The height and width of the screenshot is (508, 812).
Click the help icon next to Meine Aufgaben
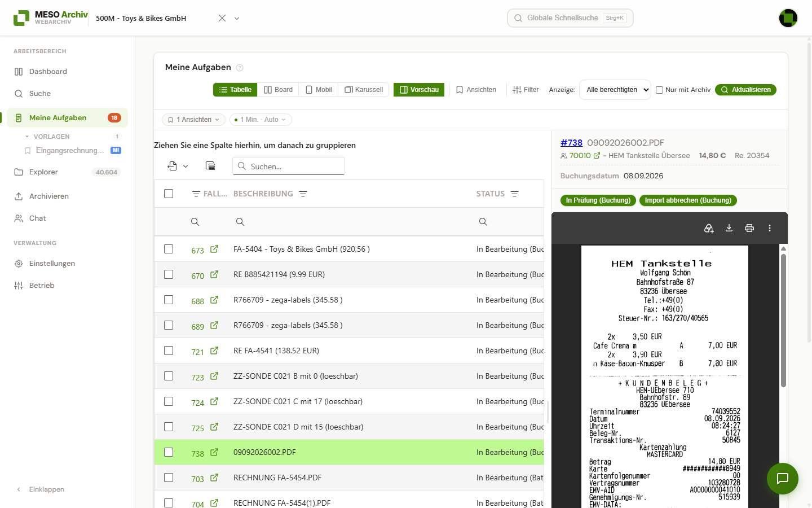(240, 68)
